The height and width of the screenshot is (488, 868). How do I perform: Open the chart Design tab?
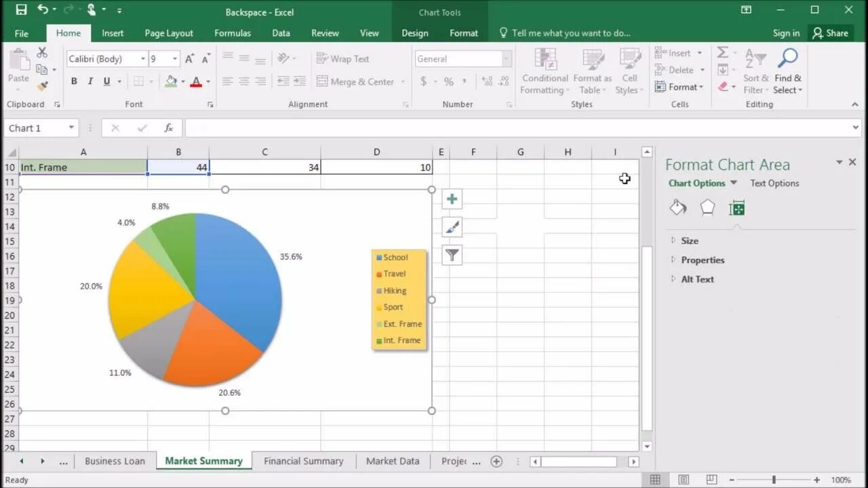coord(414,33)
